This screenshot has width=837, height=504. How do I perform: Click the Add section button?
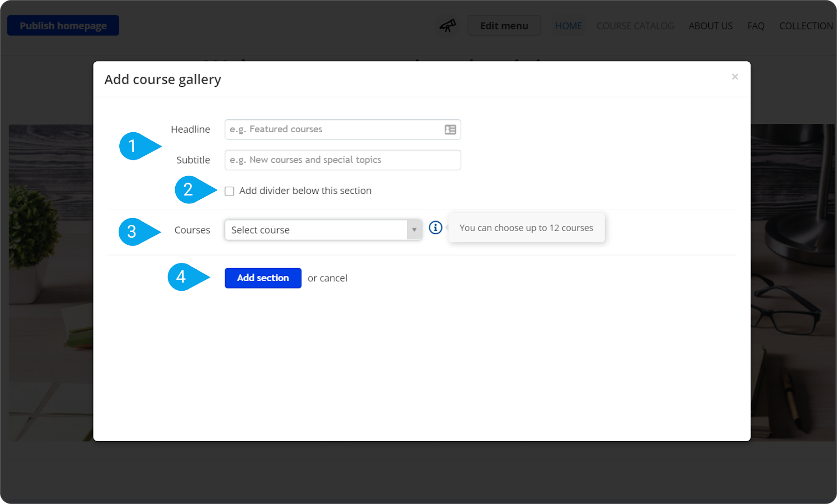(x=263, y=278)
